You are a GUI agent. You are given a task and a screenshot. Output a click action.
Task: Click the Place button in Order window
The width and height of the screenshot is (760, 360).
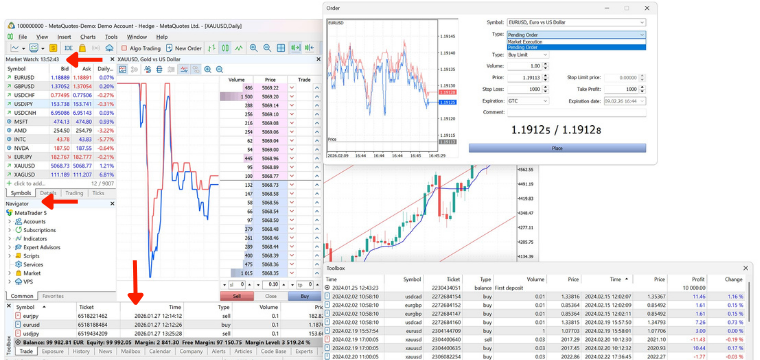coord(557,148)
